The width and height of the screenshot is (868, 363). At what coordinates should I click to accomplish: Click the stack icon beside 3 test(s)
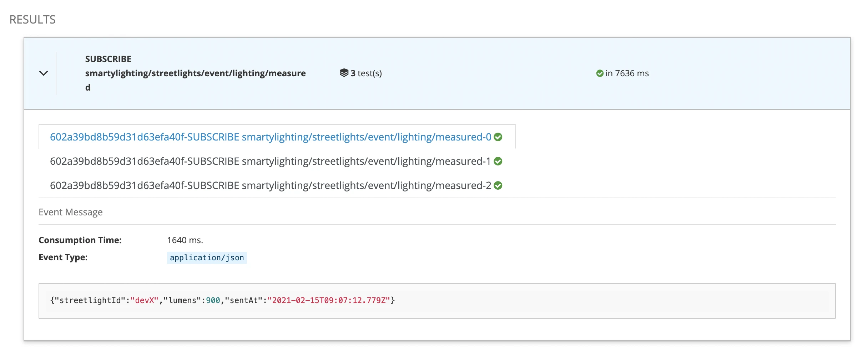[344, 73]
